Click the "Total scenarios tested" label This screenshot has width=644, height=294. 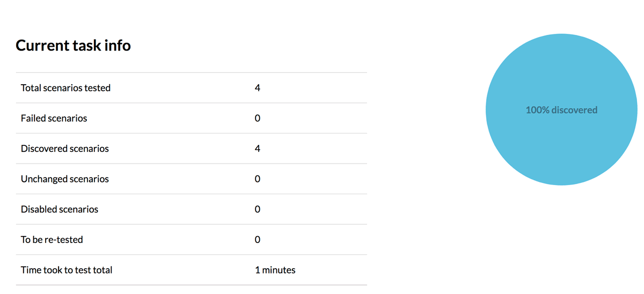(x=65, y=88)
